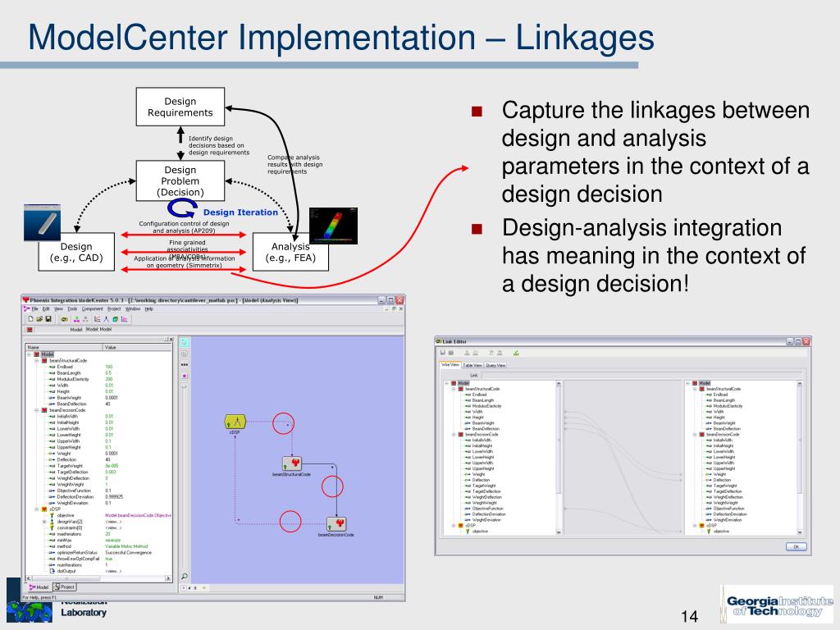Switch to Wire View tab in Link Editor

pos(450,365)
